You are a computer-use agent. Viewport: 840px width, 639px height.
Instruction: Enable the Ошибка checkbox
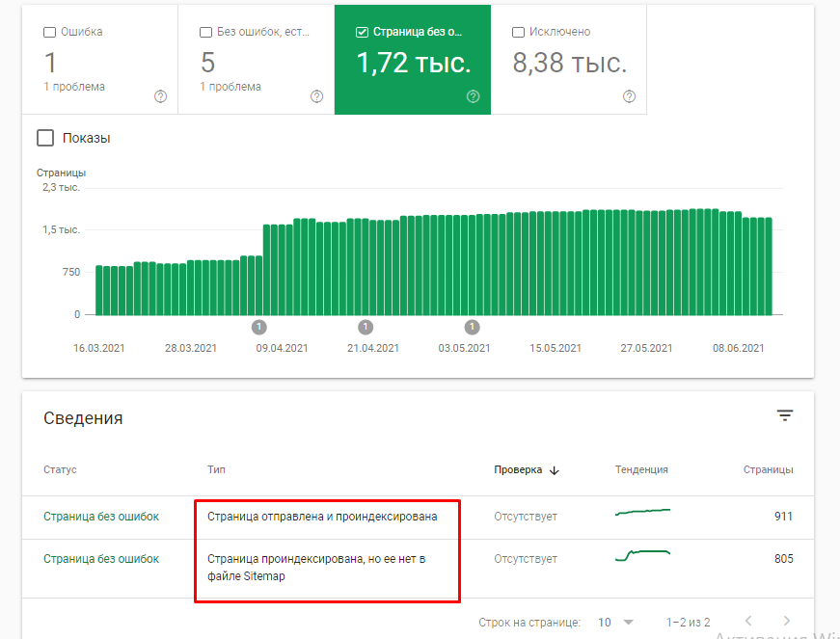pyautogui.click(x=50, y=32)
